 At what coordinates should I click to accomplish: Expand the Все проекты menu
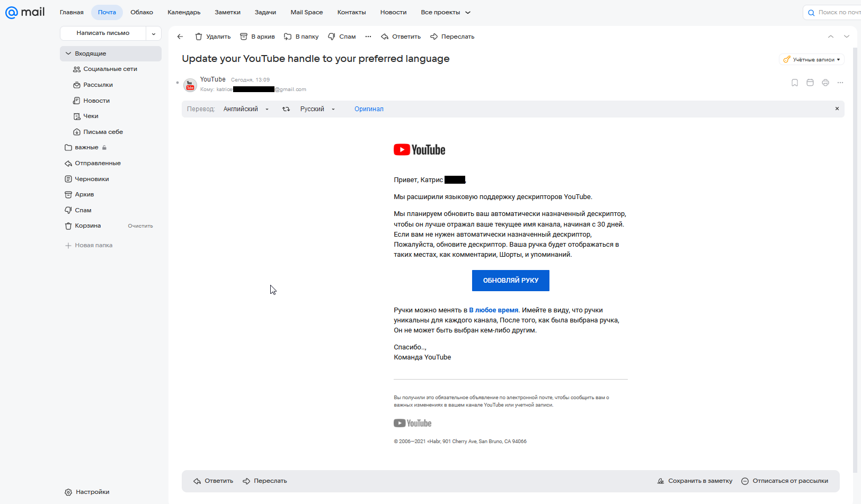tap(446, 12)
